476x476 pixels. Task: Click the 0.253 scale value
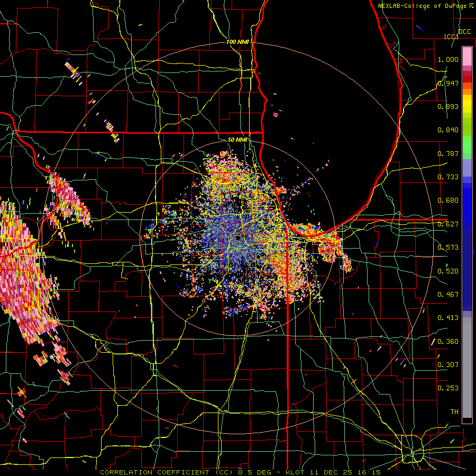(448, 388)
